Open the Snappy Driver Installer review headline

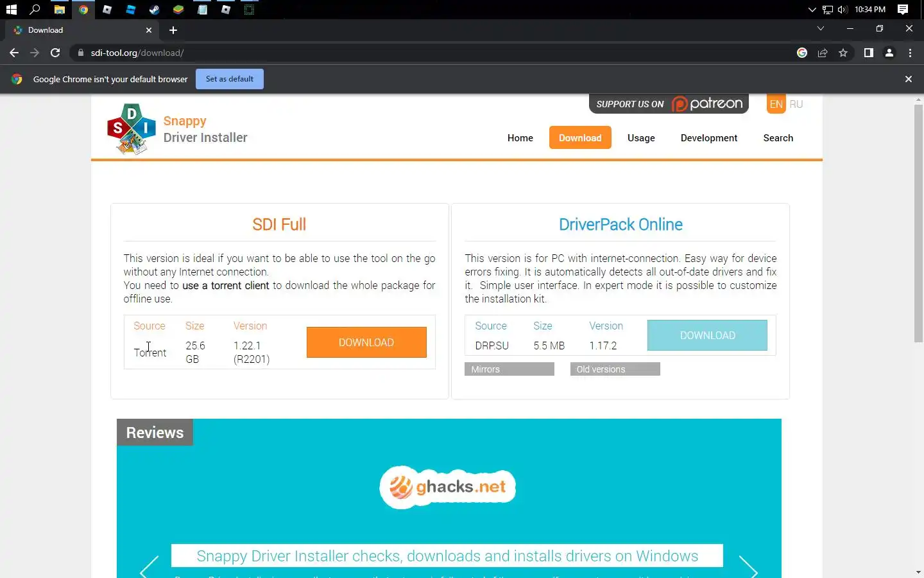click(447, 556)
